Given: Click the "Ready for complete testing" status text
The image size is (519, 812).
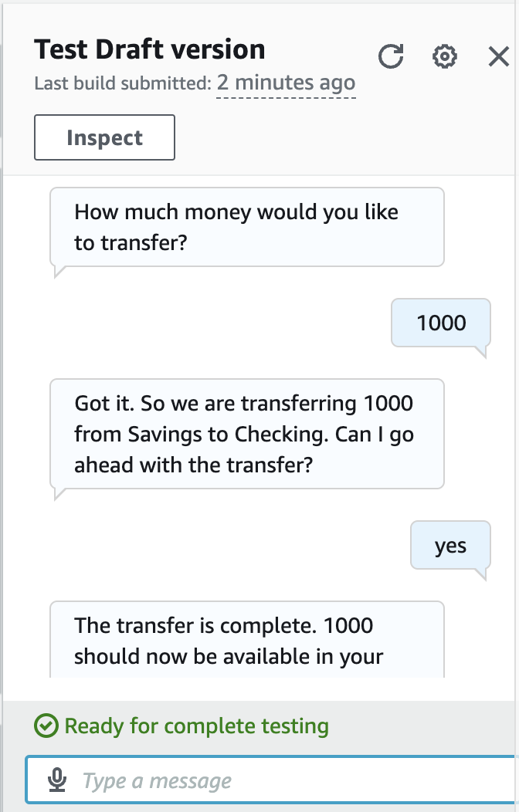Looking at the screenshot, I should pos(196,726).
